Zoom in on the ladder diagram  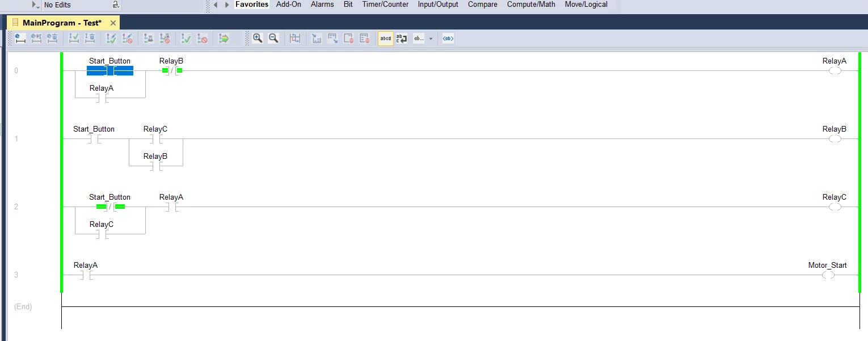[x=258, y=39]
